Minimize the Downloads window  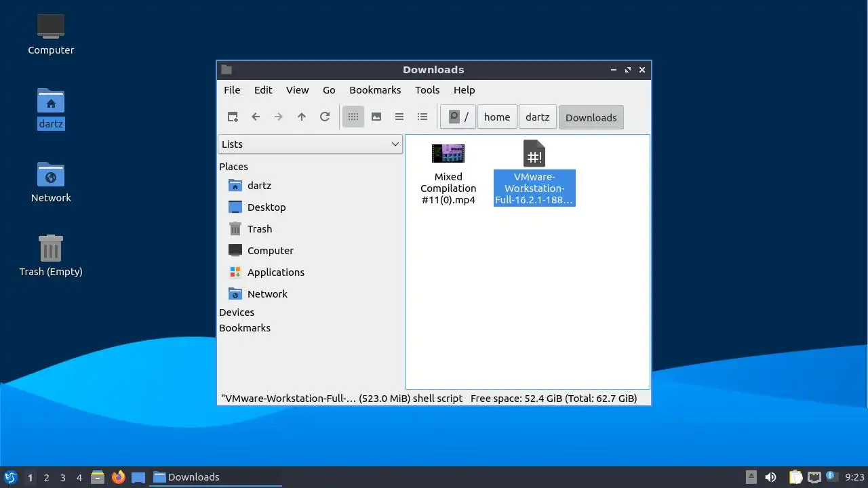coord(614,69)
